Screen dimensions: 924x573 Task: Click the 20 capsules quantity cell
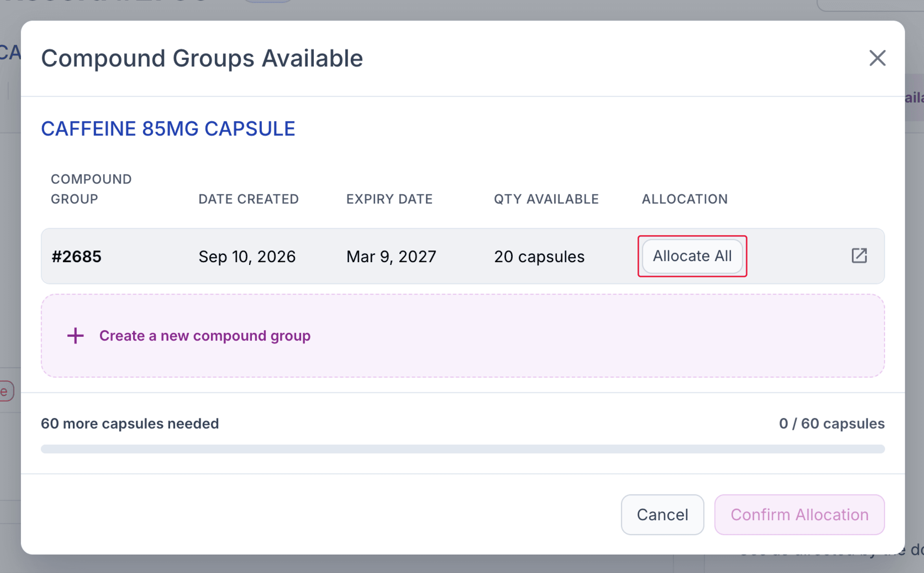point(539,257)
